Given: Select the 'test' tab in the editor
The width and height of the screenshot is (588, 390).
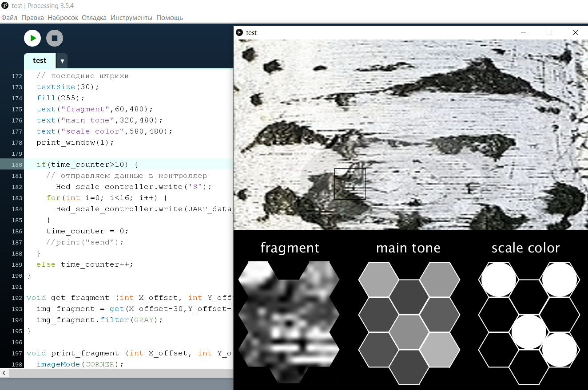Looking at the screenshot, I should [x=40, y=61].
